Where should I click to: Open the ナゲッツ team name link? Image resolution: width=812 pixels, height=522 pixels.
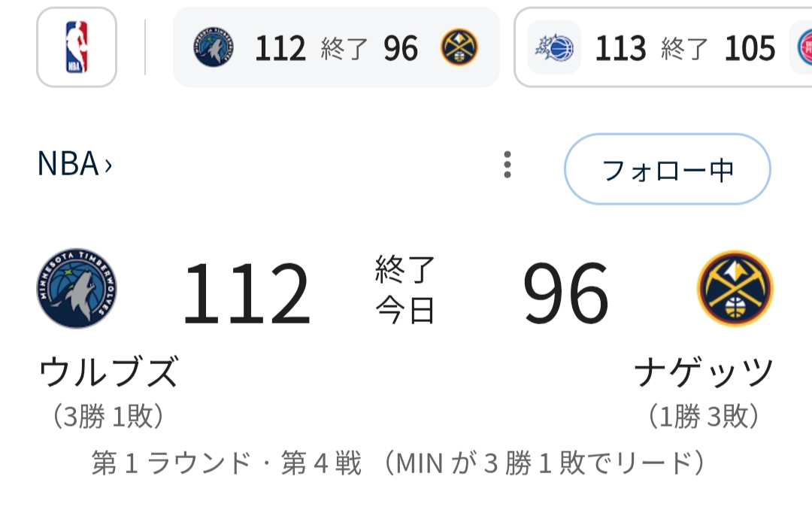point(704,372)
